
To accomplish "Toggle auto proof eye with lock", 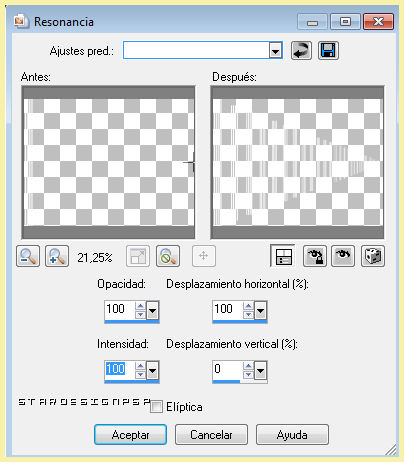I will coord(315,256).
